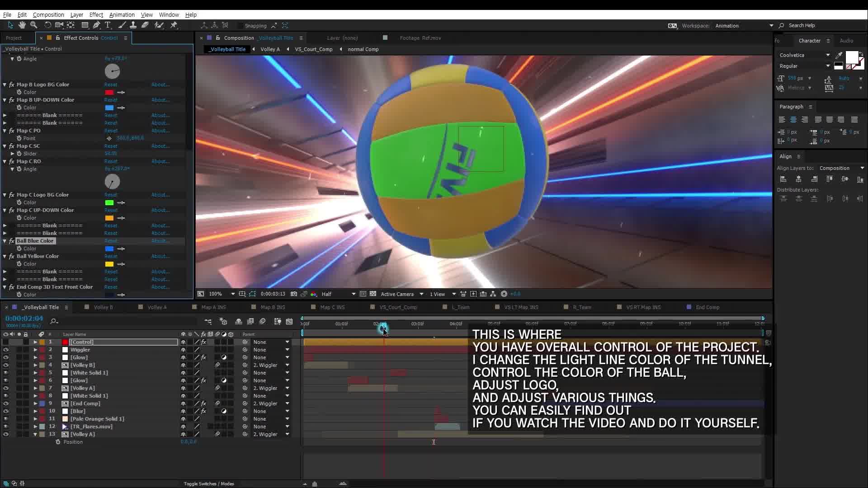Reset the Map B Logo BG Color effect
The height and width of the screenshot is (488, 868).
tap(111, 84)
